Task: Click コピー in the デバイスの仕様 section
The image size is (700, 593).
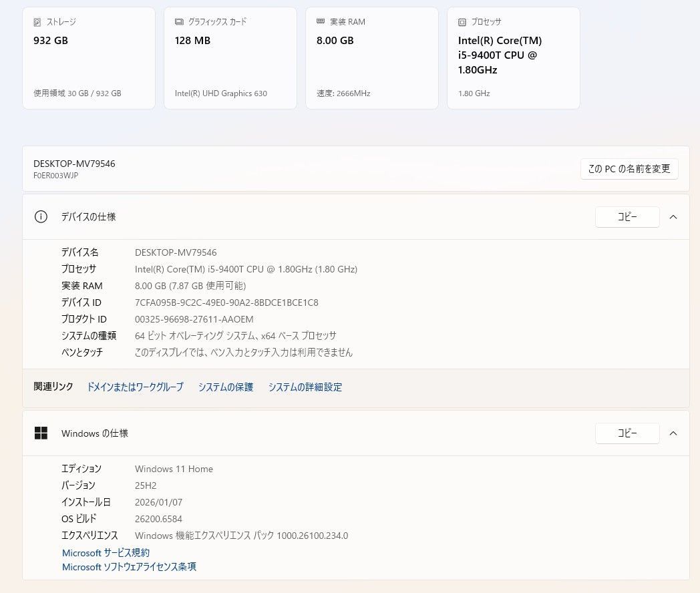Action: (627, 216)
